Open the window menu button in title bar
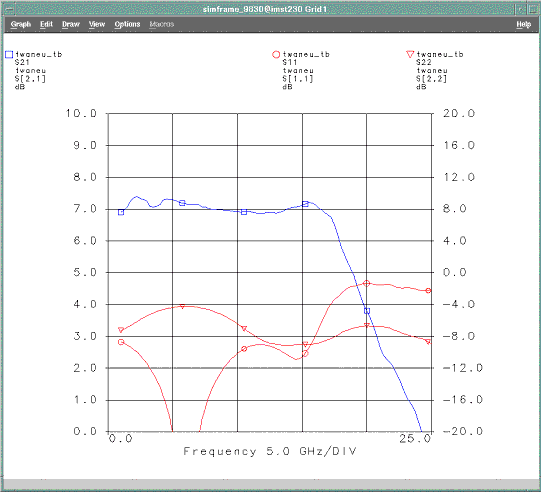The height and width of the screenshot is (492, 541). coord(8,9)
